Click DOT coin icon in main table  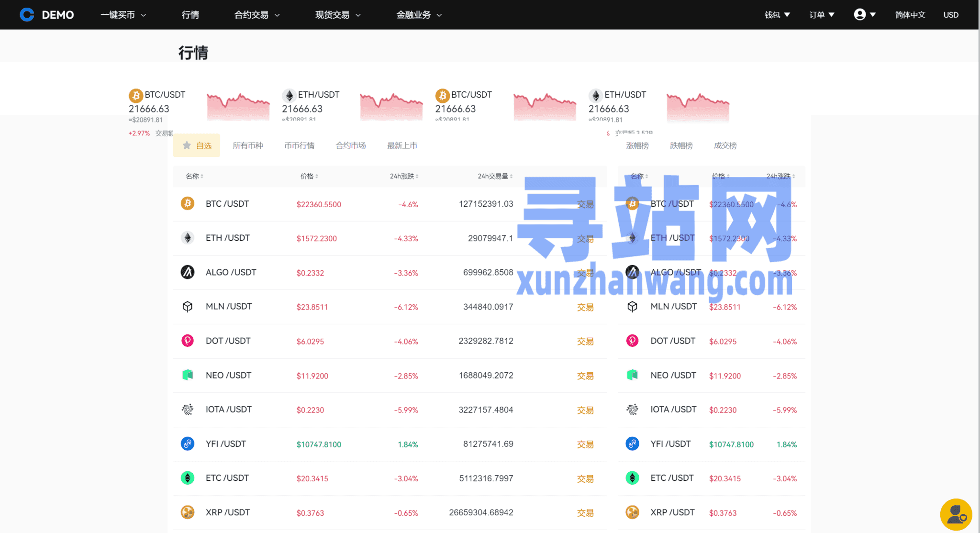point(188,341)
